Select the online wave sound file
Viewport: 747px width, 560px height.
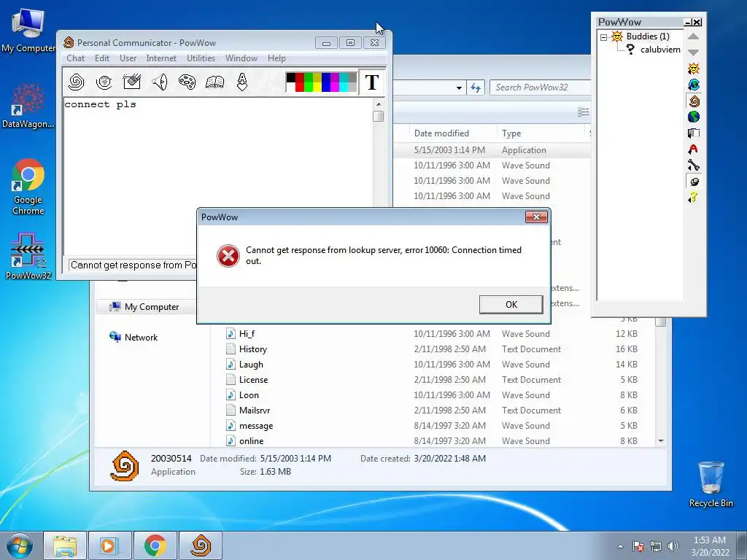click(x=251, y=441)
